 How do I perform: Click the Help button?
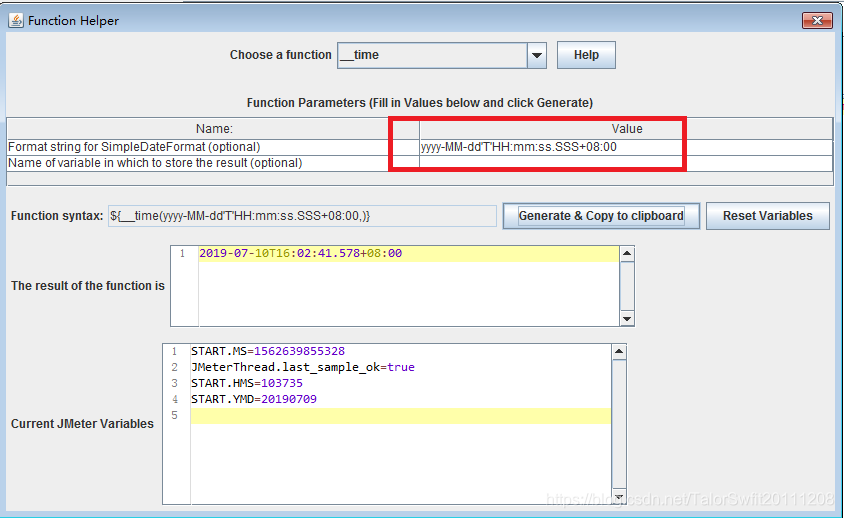point(586,55)
